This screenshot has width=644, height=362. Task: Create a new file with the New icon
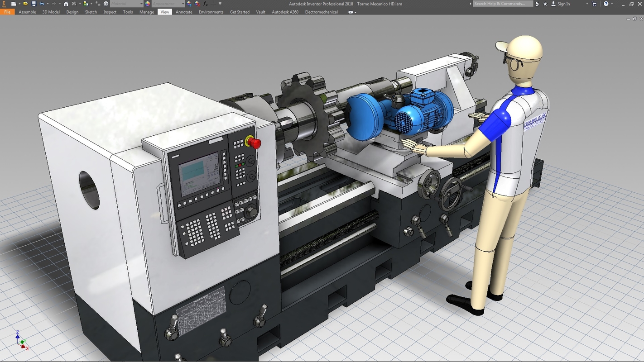coord(13,3)
